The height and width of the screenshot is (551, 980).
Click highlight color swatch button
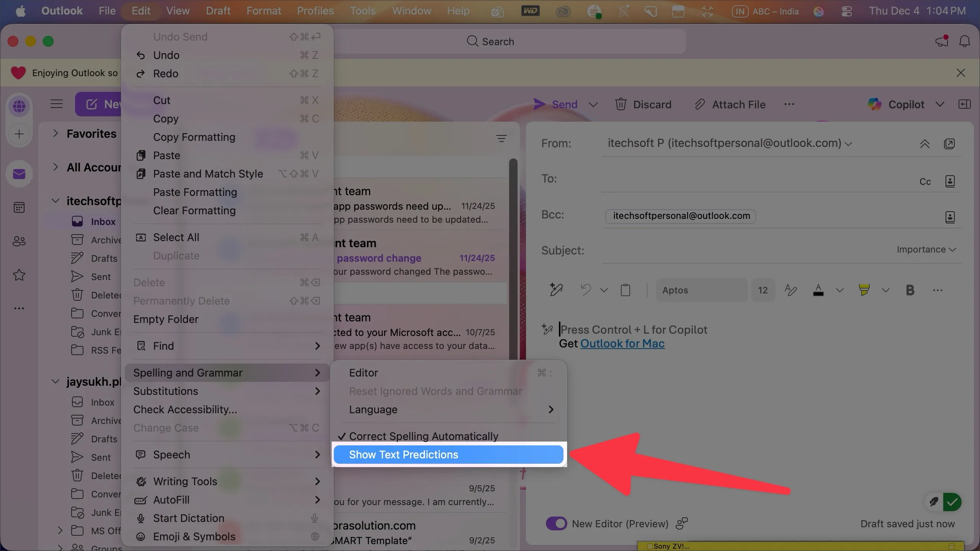(864, 290)
